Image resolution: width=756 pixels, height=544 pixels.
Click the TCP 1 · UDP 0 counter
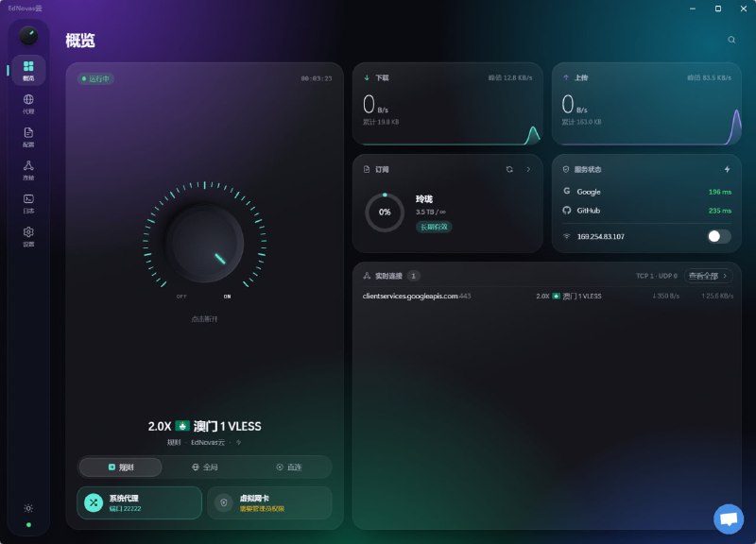[657, 276]
